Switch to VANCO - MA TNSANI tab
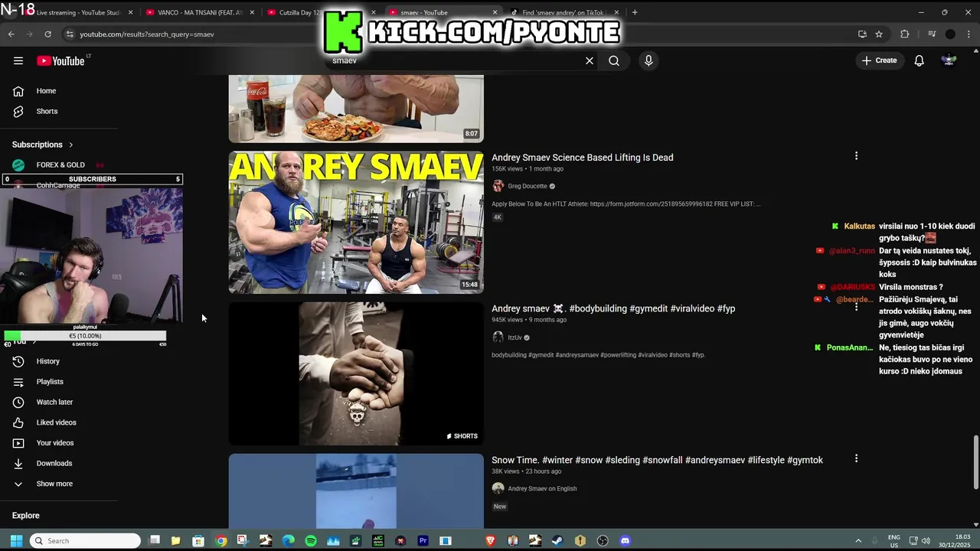 (201, 12)
